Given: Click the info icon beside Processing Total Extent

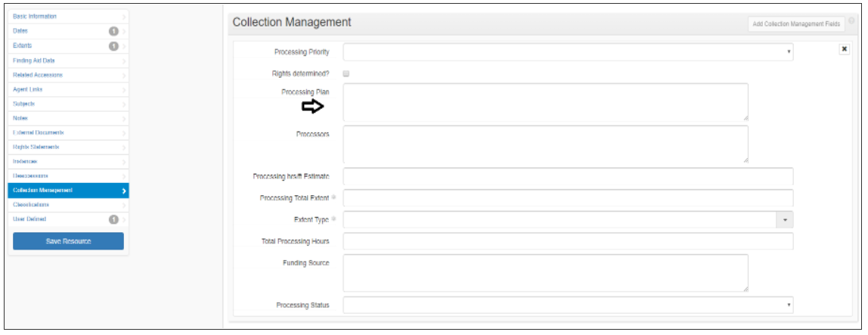Looking at the screenshot, I should pos(333,197).
